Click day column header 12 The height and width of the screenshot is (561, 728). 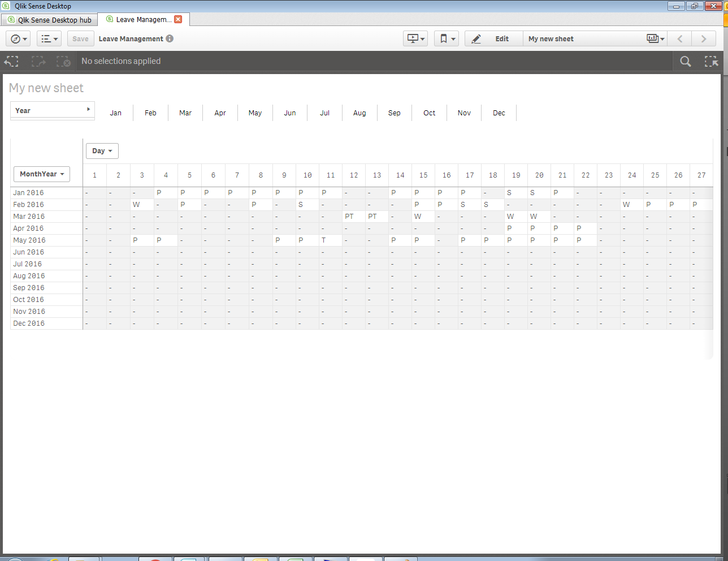(x=354, y=175)
